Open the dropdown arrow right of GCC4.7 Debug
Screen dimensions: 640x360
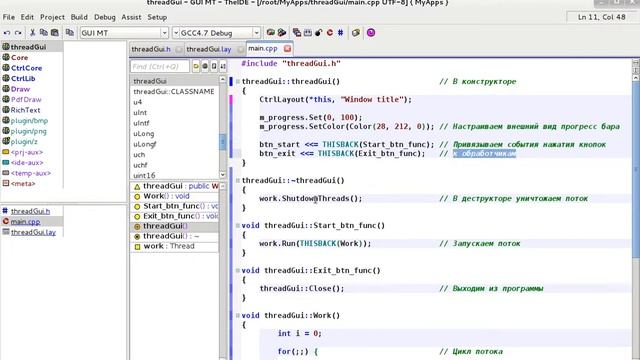pyautogui.click(x=256, y=33)
